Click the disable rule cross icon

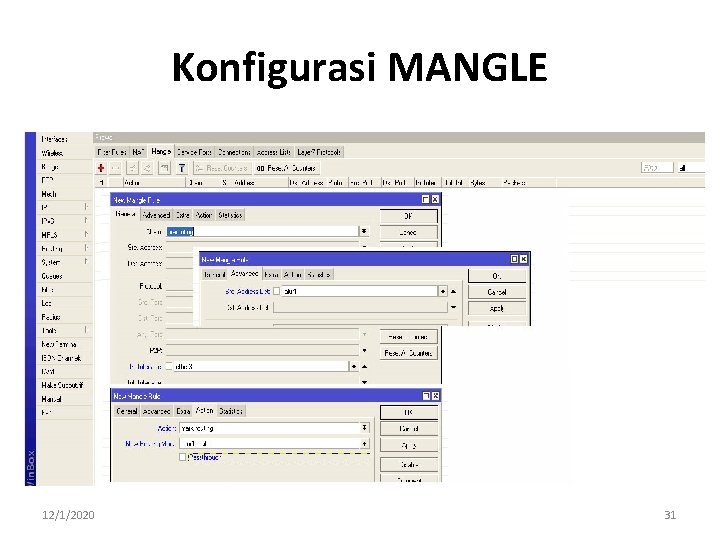tap(147, 168)
